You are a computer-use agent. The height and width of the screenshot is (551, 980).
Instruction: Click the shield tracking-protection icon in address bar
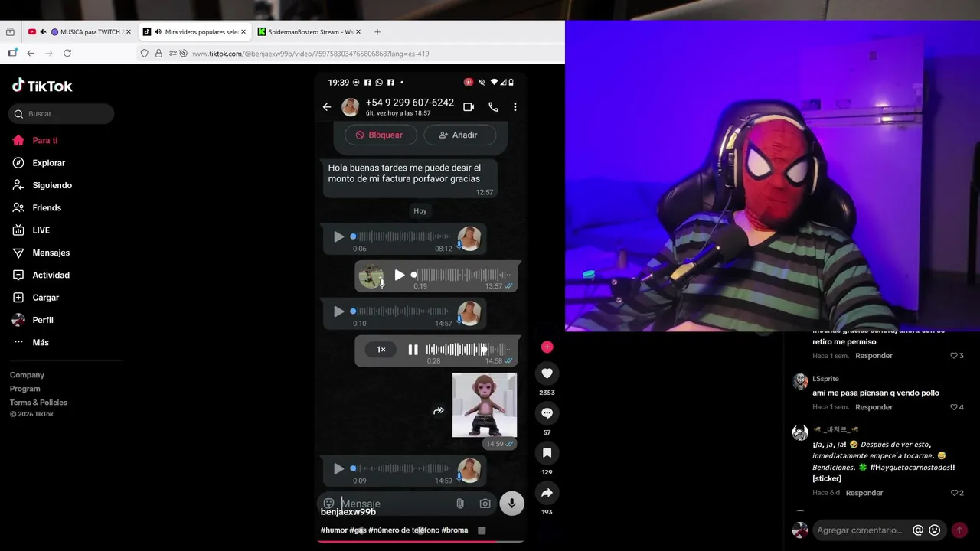(145, 54)
